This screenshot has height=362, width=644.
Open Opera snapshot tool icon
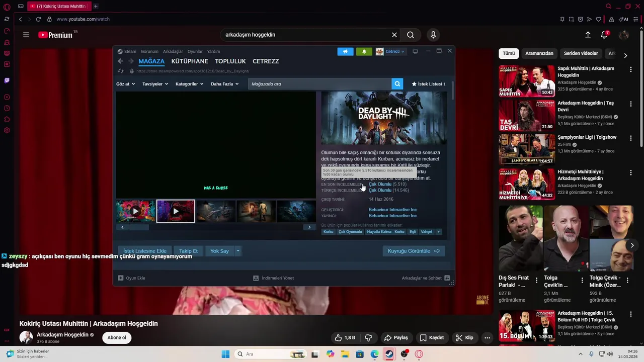pyautogui.click(x=571, y=19)
